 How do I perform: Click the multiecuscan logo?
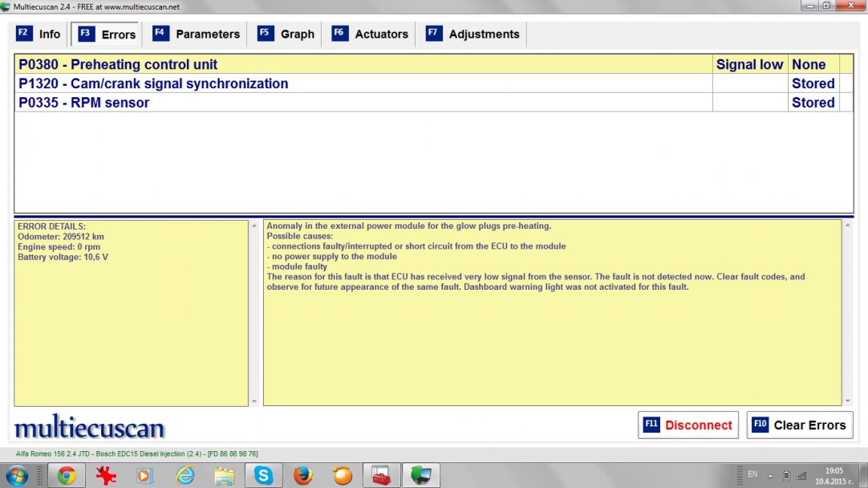pyautogui.click(x=89, y=427)
